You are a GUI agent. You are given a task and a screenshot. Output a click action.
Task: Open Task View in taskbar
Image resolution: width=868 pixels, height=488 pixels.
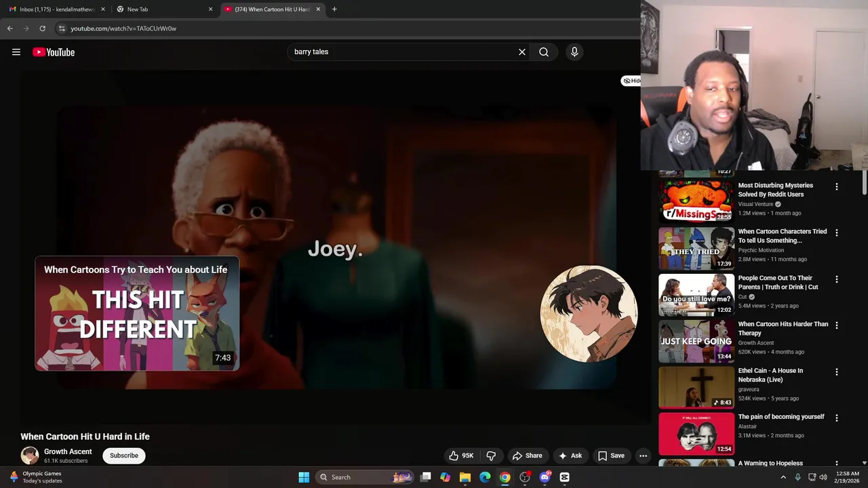click(x=425, y=477)
